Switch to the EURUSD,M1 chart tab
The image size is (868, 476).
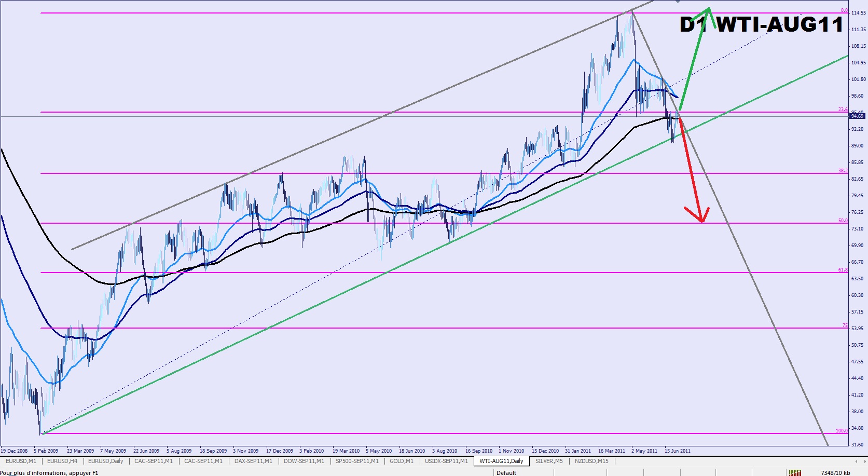click(x=21, y=461)
